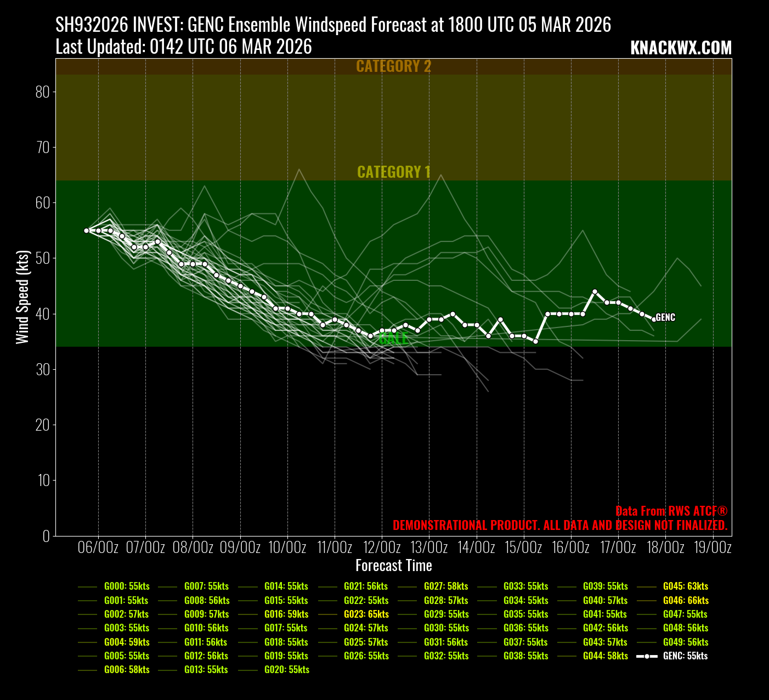Click the 80 tick on wind speed axis
The image size is (769, 700).
tap(43, 92)
